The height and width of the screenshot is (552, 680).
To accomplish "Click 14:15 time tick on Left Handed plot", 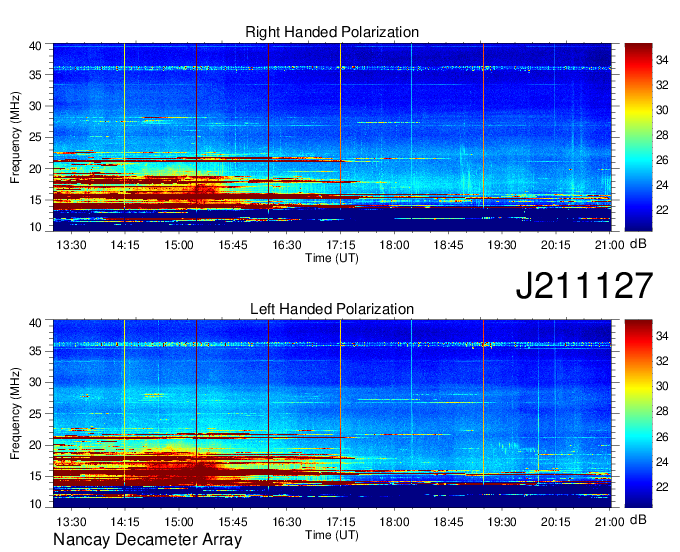I will 125,522.
